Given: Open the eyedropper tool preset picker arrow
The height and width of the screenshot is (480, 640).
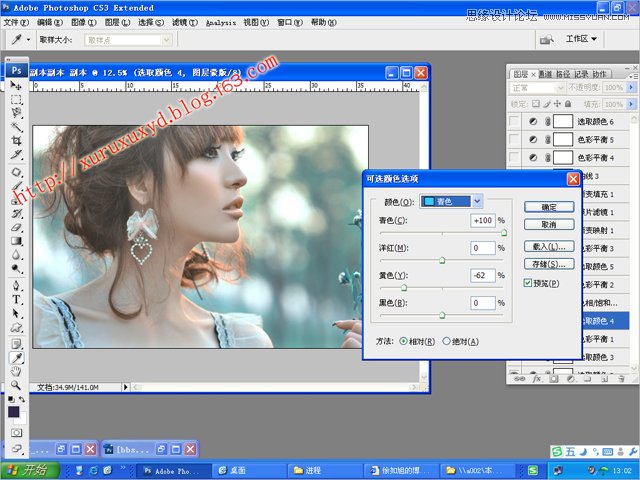Looking at the screenshot, I should pos(28,40).
